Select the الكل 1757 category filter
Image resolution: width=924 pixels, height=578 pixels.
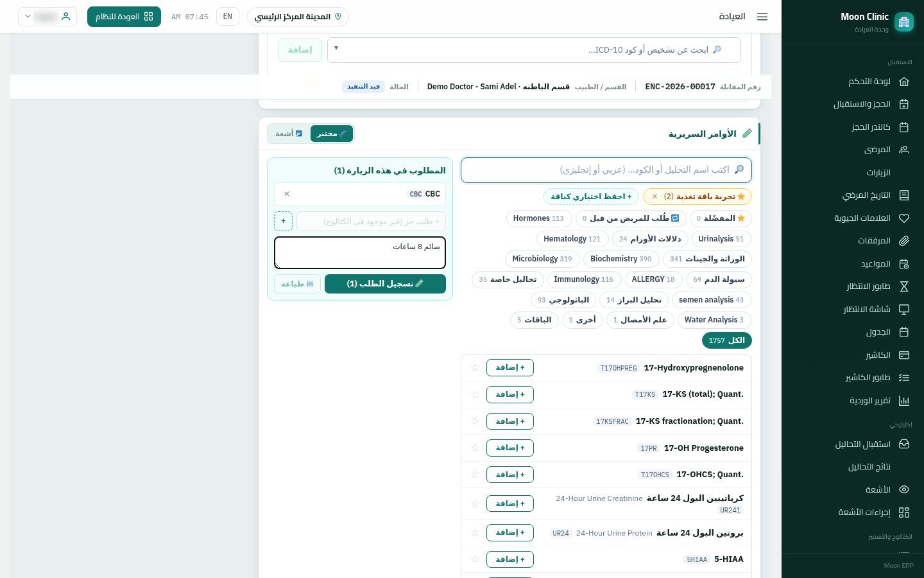[x=726, y=340]
